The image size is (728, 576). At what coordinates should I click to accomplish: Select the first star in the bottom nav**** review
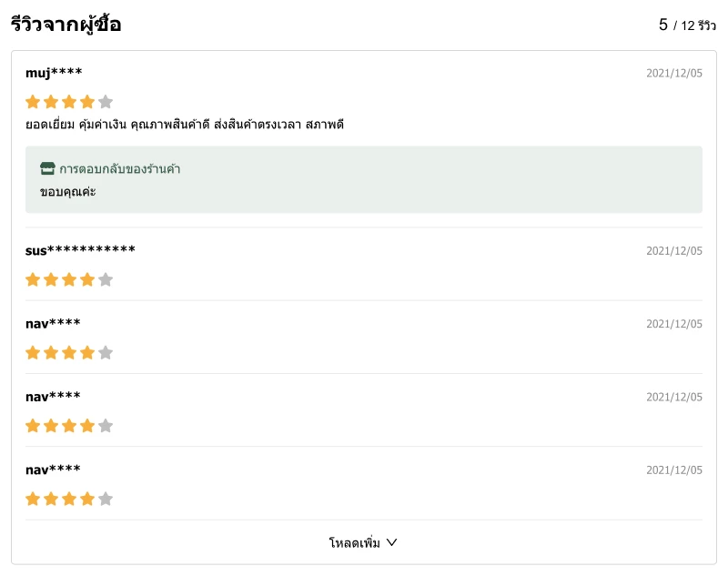click(x=33, y=499)
